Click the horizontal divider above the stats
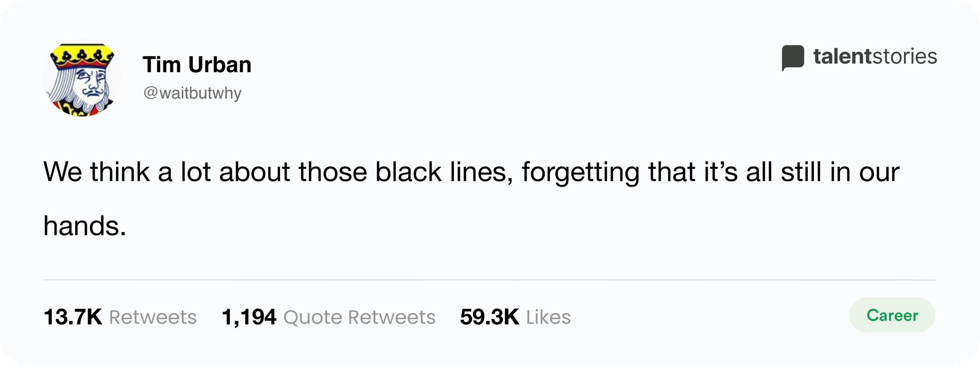This screenshot has width=980, height=365. pos(490,280)
